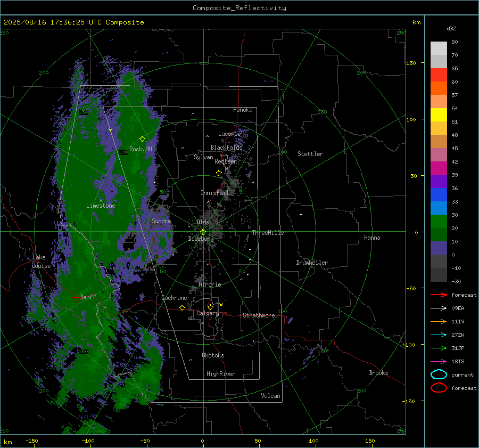479x448 pixels.
Task: Click the Sylvan label on map
Action: [203, 157]
